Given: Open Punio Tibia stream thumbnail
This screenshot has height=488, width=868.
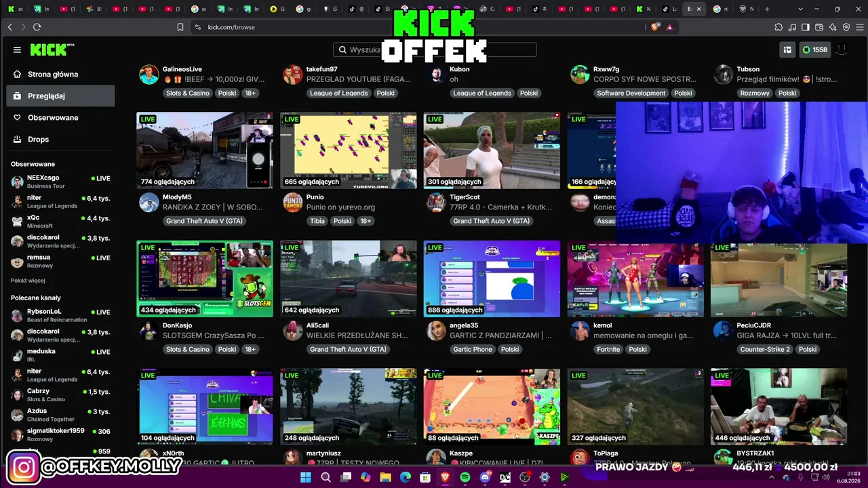Looking at the screenshot, I should coord(349,150).
